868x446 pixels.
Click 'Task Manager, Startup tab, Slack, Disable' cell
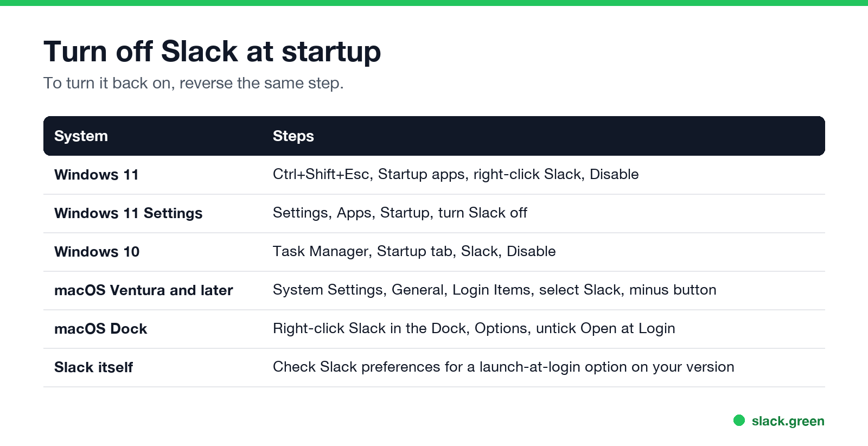(x=414, y=251)
